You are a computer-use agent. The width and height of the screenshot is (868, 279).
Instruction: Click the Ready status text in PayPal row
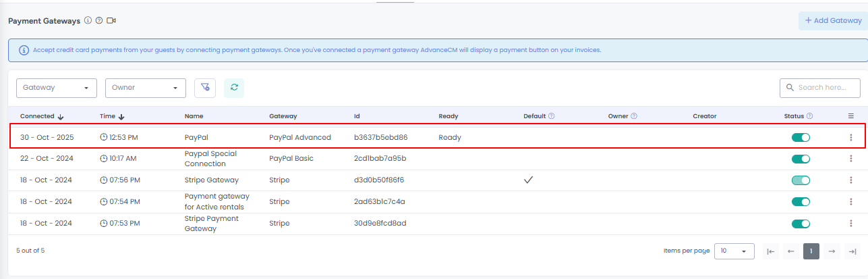pyautogui.click(x=450, y=137)
